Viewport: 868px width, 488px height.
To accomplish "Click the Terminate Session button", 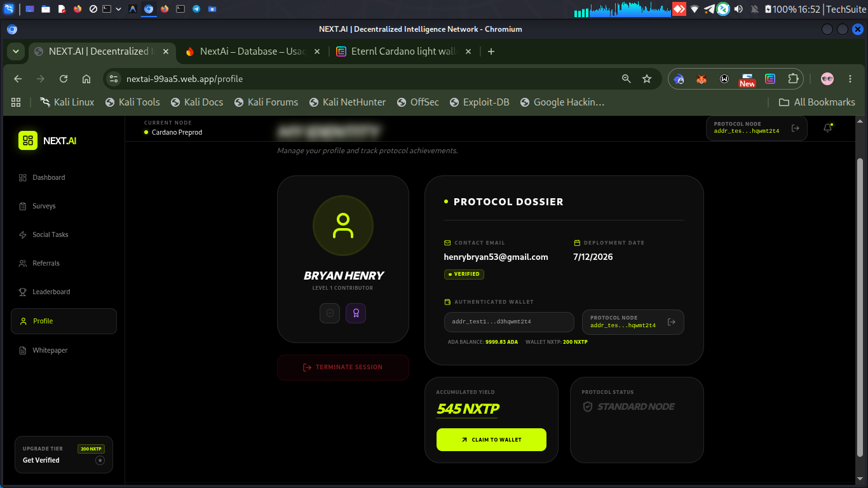I will coord(343,367).
